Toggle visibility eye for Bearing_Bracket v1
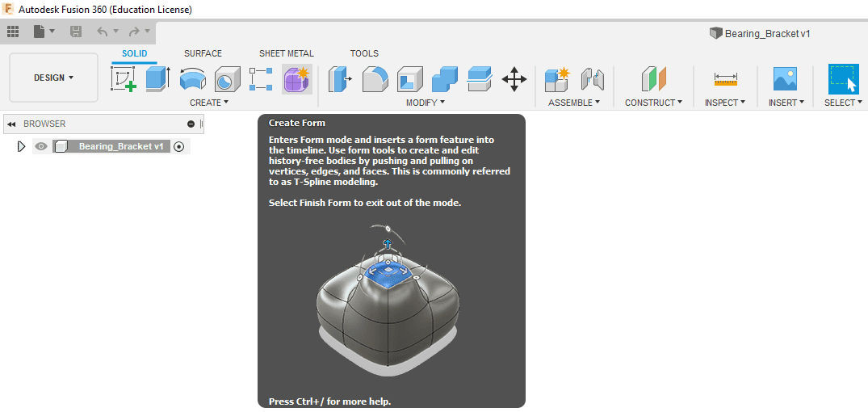The image size is (868, 412). (x=41, y=146)
